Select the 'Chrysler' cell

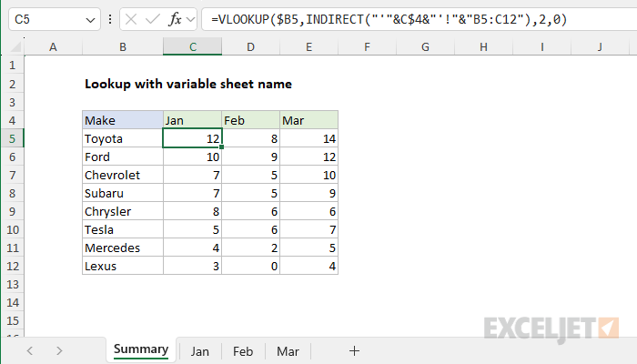(123, 212)
